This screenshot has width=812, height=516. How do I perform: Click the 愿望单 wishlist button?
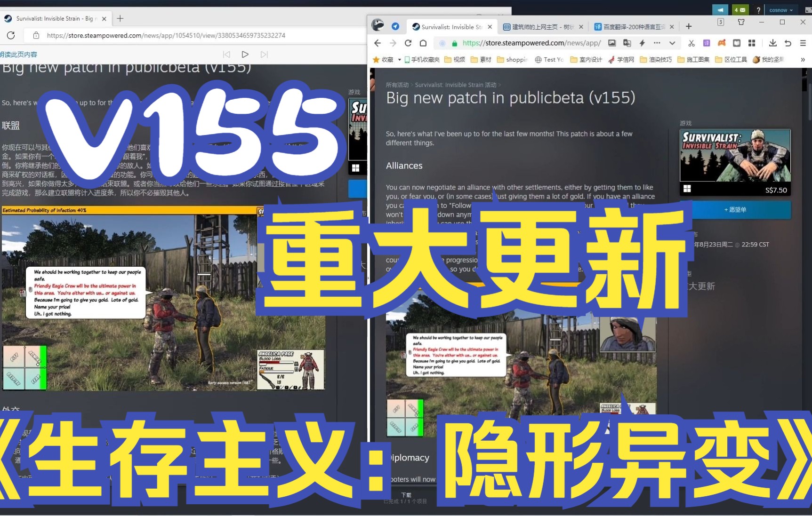coord(735,209)
